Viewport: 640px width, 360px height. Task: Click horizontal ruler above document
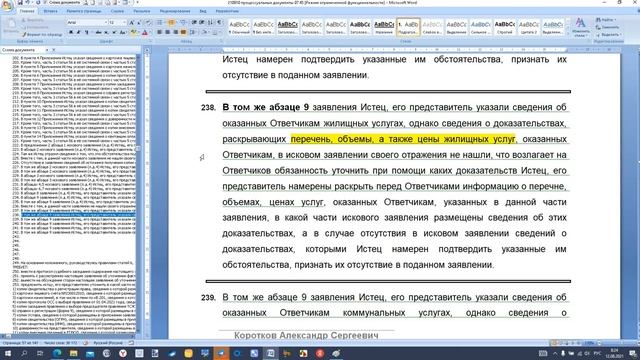point(394,50)
